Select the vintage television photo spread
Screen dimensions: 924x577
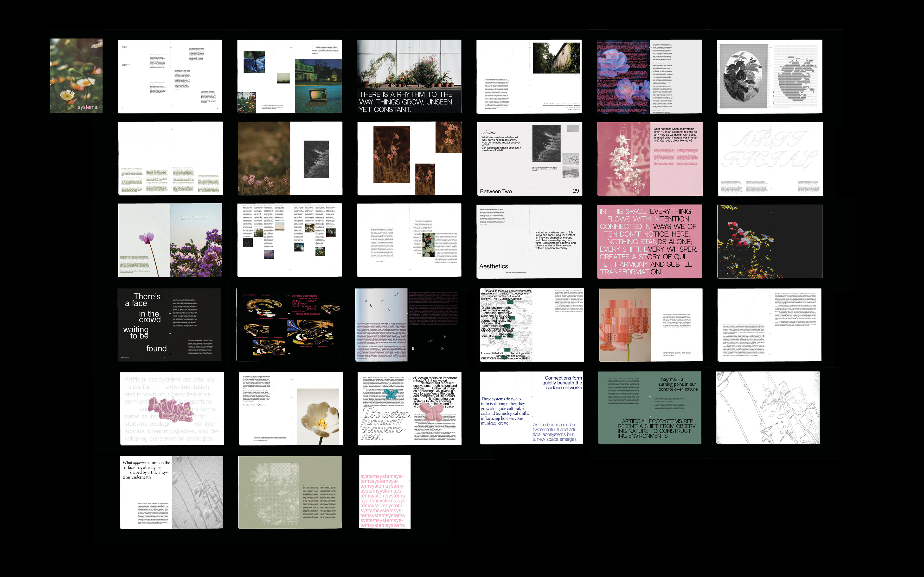coord(289,76)
